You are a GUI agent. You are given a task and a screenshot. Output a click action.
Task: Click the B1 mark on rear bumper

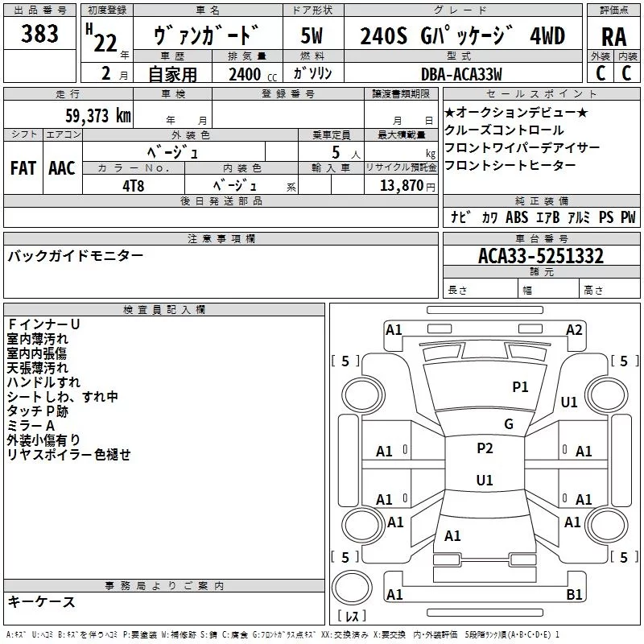pos(574,594)
